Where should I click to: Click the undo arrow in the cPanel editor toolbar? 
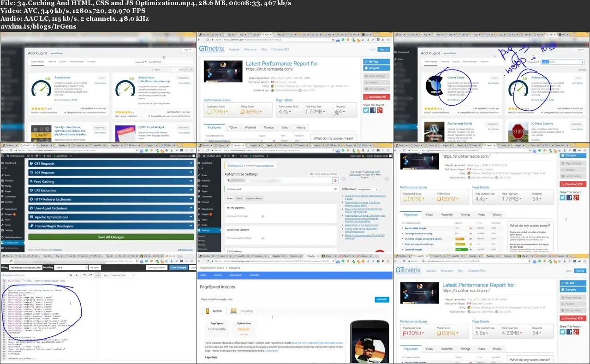pyautogui.click(x=84, y=275)
